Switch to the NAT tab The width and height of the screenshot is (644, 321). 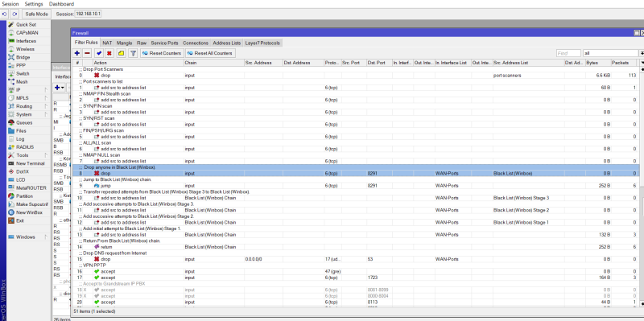107,43
